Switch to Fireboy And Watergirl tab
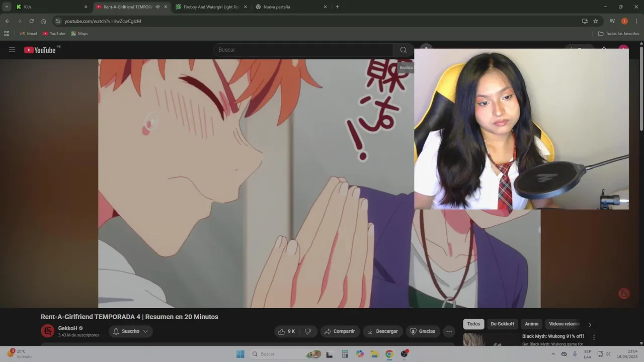This screenshot has height=362, width=644. click(x=211, y=7)
